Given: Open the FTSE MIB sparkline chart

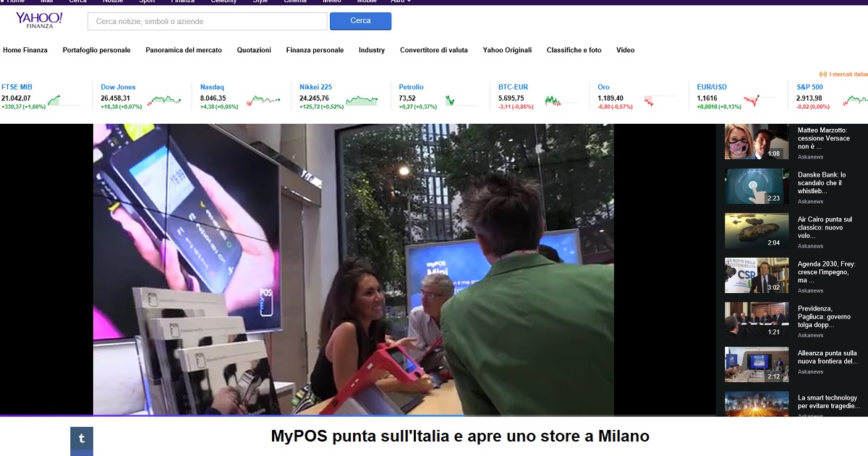Looking at the screenshot, I should [64, 101].
